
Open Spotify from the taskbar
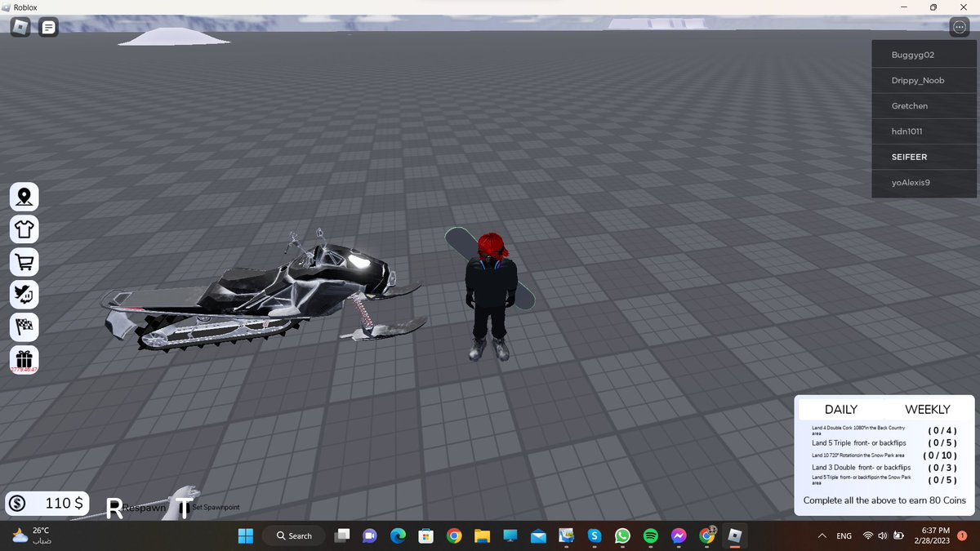tap(651, 535)
